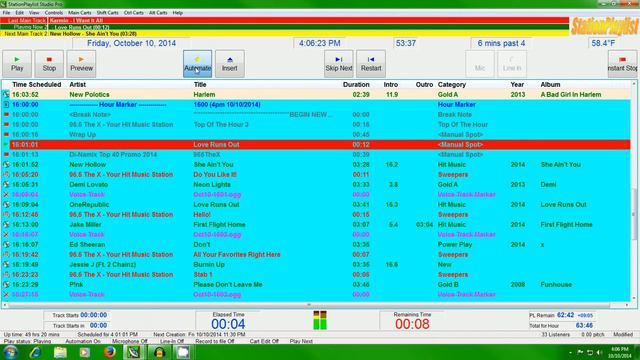640x360 pixels.
Task: Click the red icon on Wrap Up row
Action: pos(6,135)
